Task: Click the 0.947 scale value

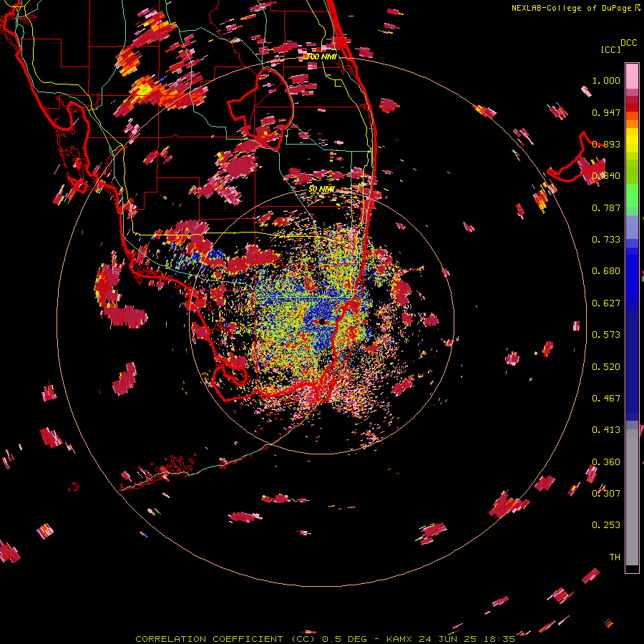Action: [606, 112]
